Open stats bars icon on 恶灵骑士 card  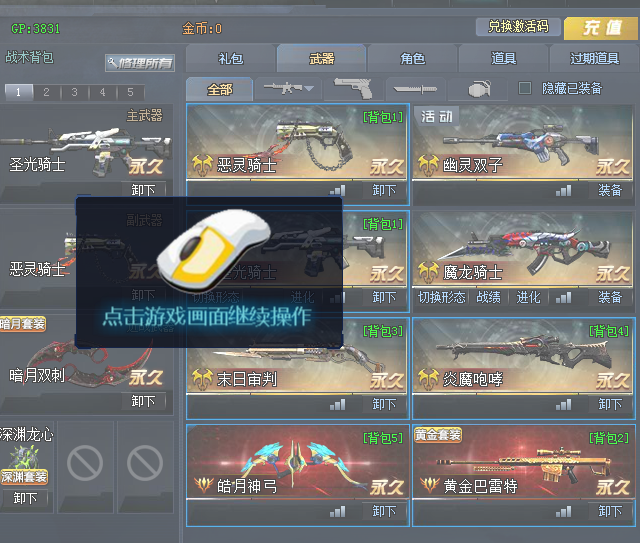coord(338,191)
